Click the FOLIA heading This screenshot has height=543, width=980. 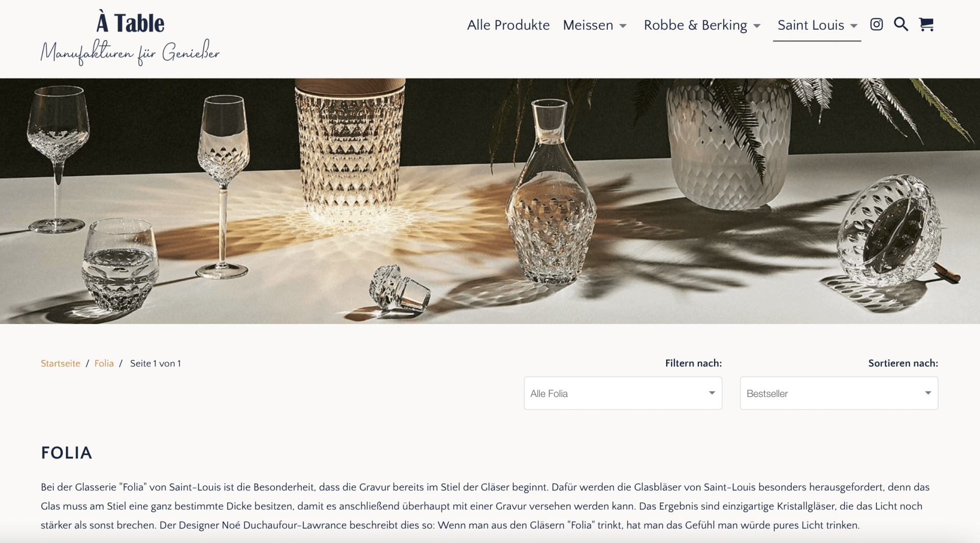point(66,453)
